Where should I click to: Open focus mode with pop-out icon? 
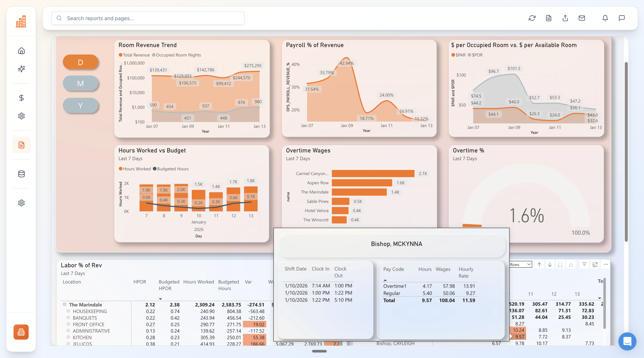point(595,264)
